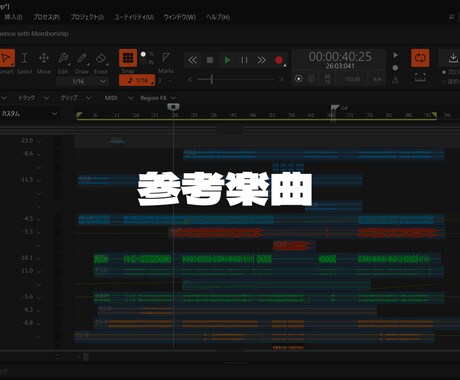Open the プロセス(P) menu
The width and height of the screenshot is (460, 380).
pos(46,17)
